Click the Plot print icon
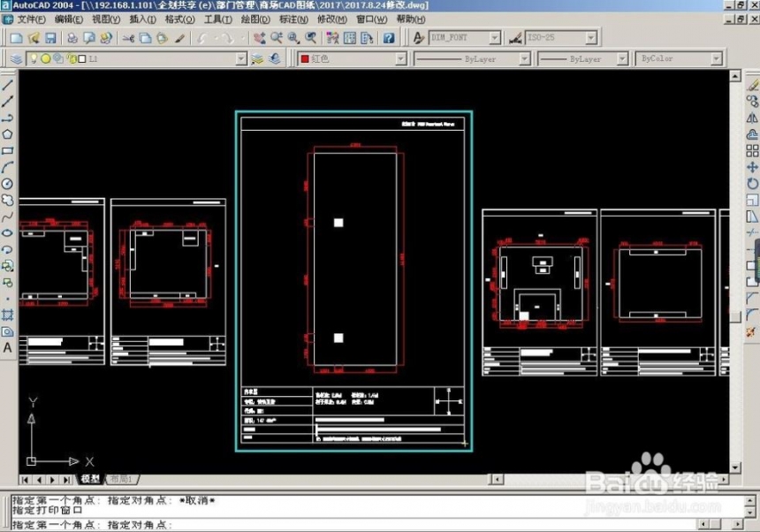 point(72,38)
